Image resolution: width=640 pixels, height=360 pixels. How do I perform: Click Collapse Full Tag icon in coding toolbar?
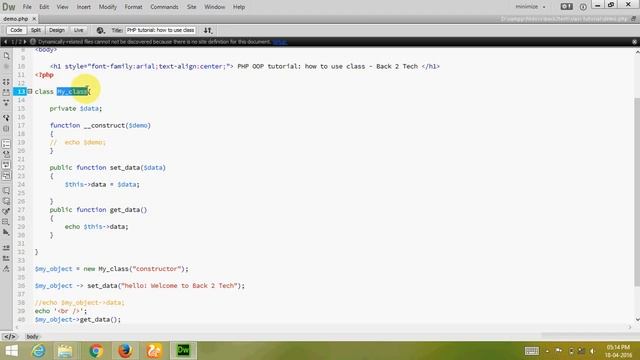point(6,82)
